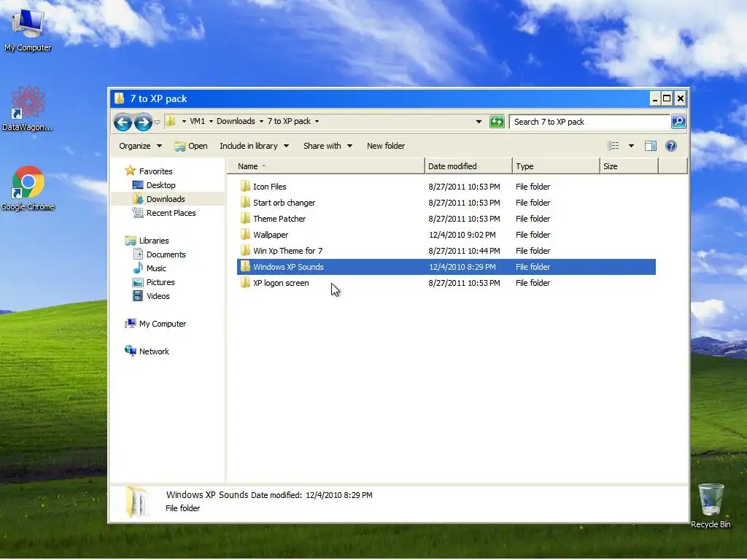The width and height of the screenshot is (747, 560).
Task: Click My Computer in the navigation pane
Action: pyautogui.click(x=155, y=324)
